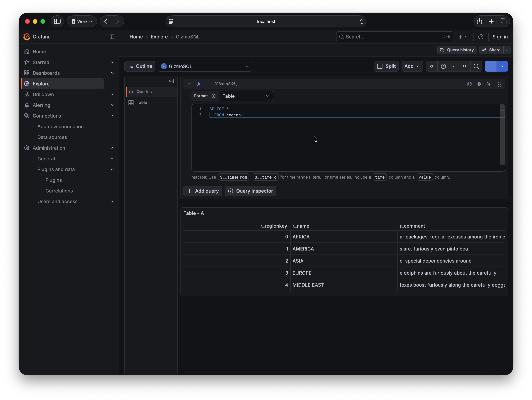532x400 pixels.
Task: Go back in Safari history
Action: pos(106,21)
